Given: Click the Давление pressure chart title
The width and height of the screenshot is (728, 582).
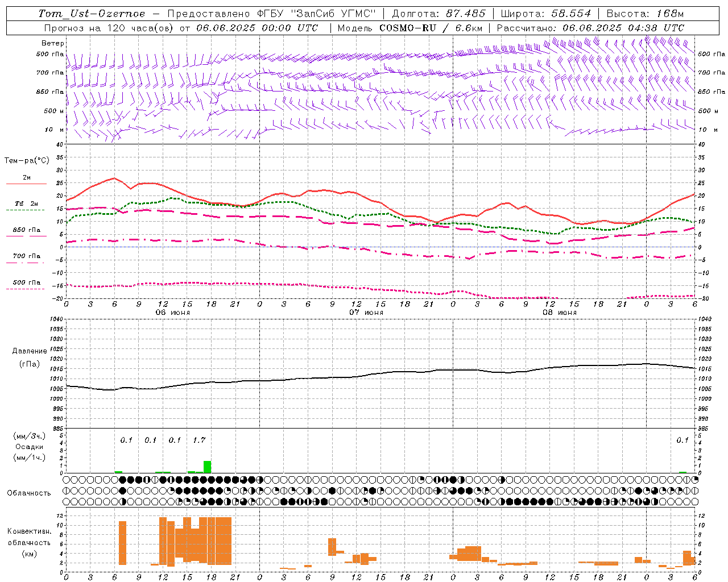Looking at the screenshot, I should pyautogui.click(x=29, y=351).
